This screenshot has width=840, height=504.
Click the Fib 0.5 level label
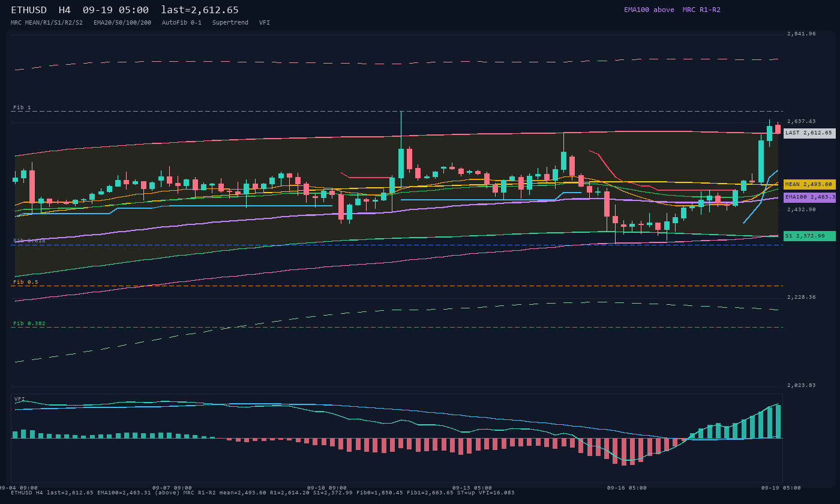26,282
